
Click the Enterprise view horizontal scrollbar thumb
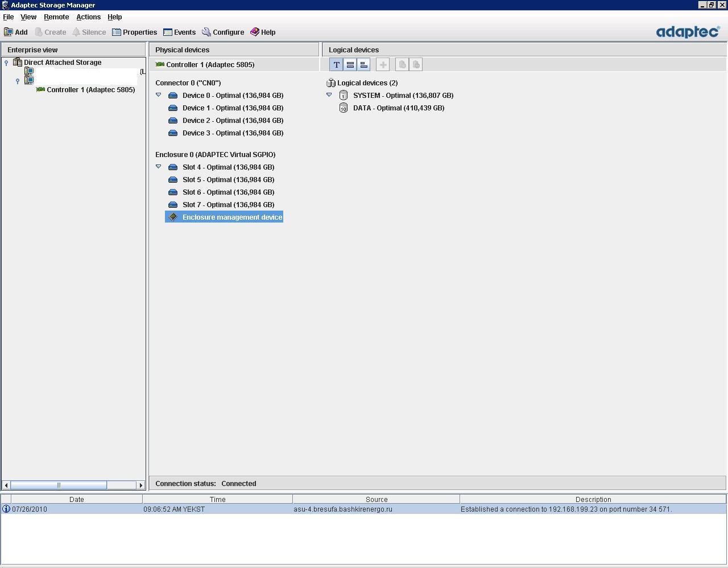[x=59, y=485]
